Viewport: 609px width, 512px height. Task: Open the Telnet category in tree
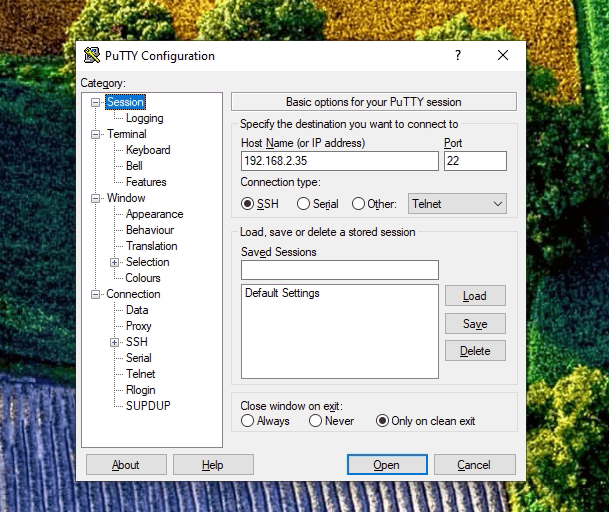141,374
